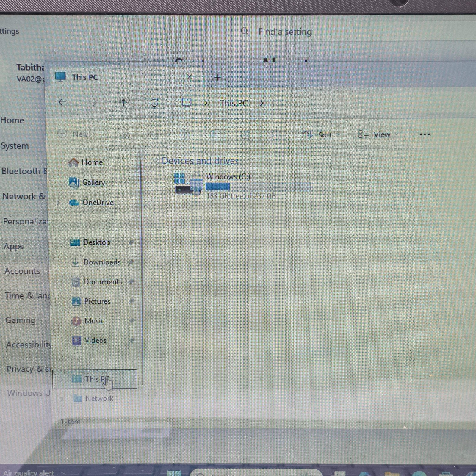Open the Videos quick access folder
This screenshot has height=476, width=476.
[95, 340]
